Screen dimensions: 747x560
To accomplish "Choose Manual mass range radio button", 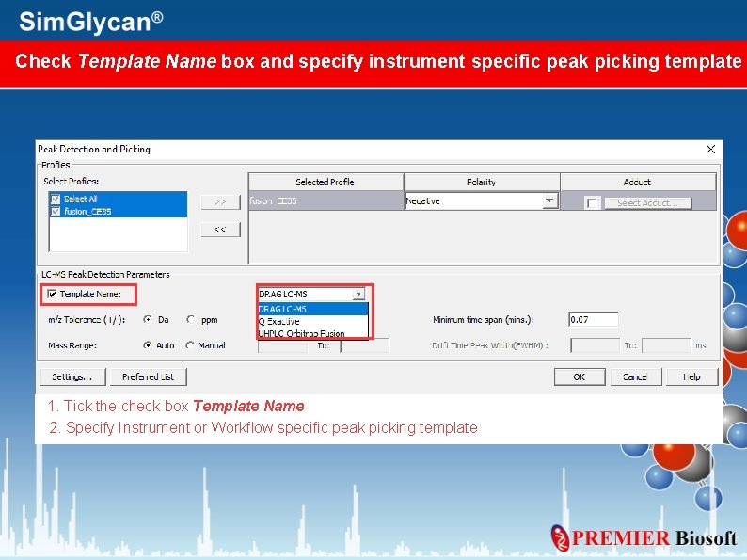I will 190,345.
